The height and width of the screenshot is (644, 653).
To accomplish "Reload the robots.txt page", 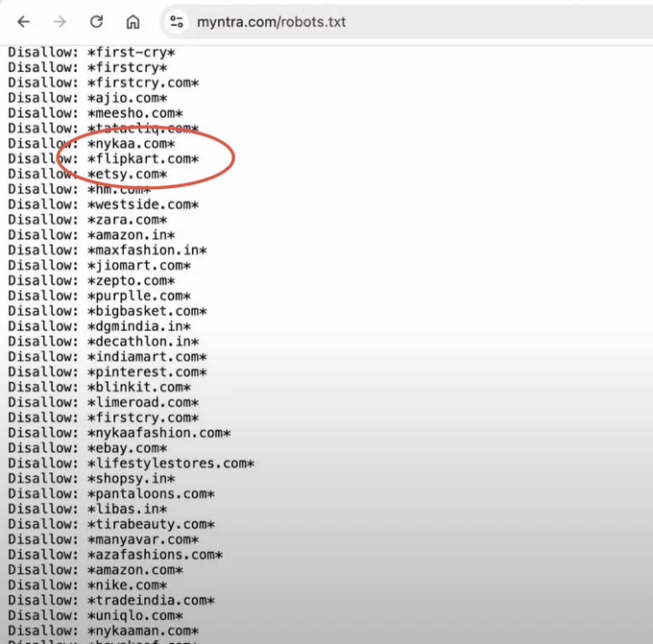I will (x=97, y=22).
